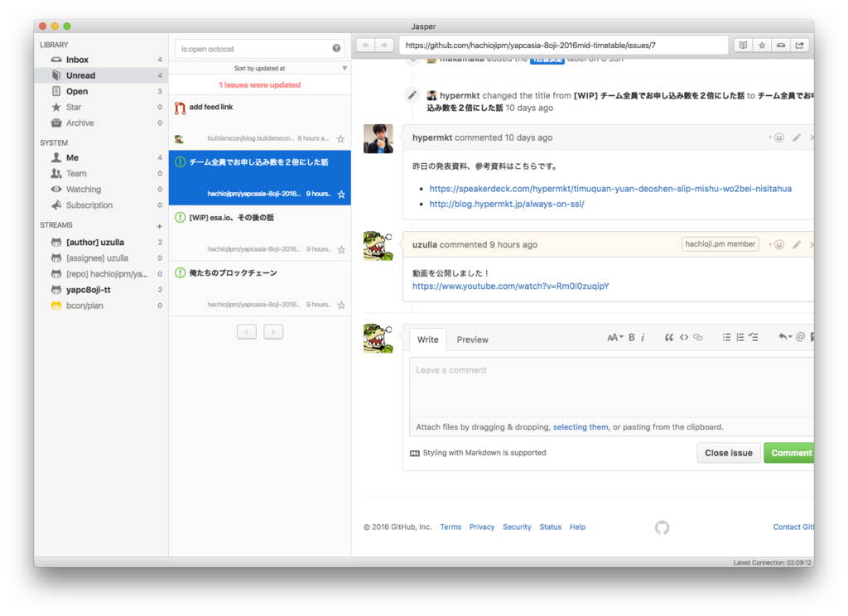848x616 pixels.
Task: Select the [author] uzulla stream
Action: pyautogui.click(x=101, y=243)
